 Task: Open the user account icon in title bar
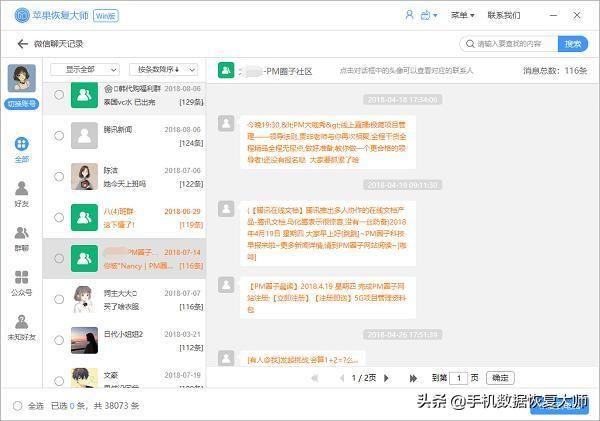(x=409, y=15)
